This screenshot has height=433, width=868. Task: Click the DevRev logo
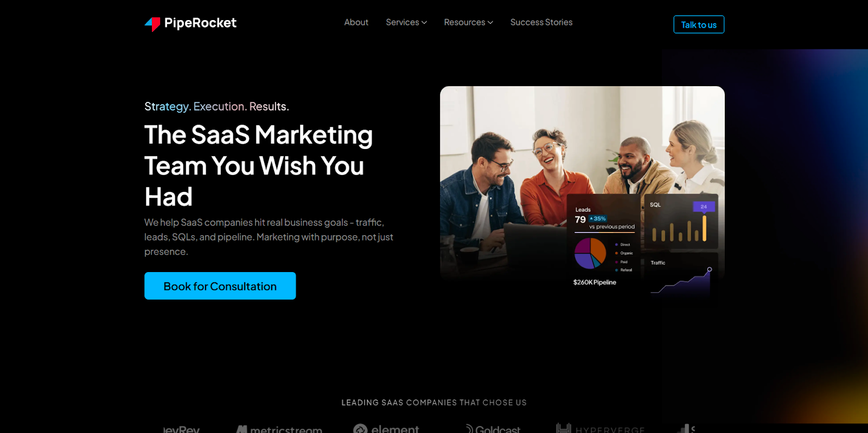click(181, 429)
